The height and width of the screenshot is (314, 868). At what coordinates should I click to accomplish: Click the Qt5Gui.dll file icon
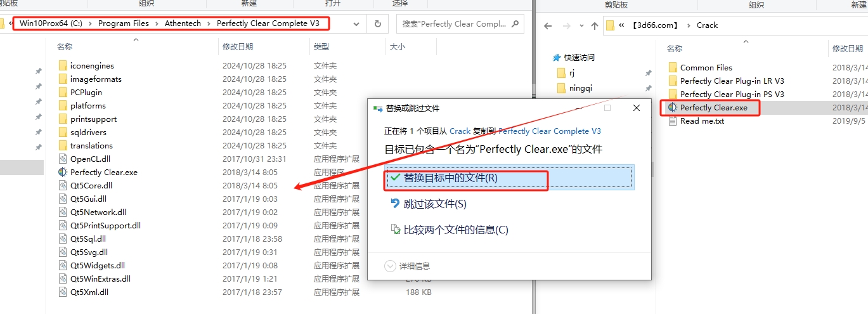click(x=62, y=199)
